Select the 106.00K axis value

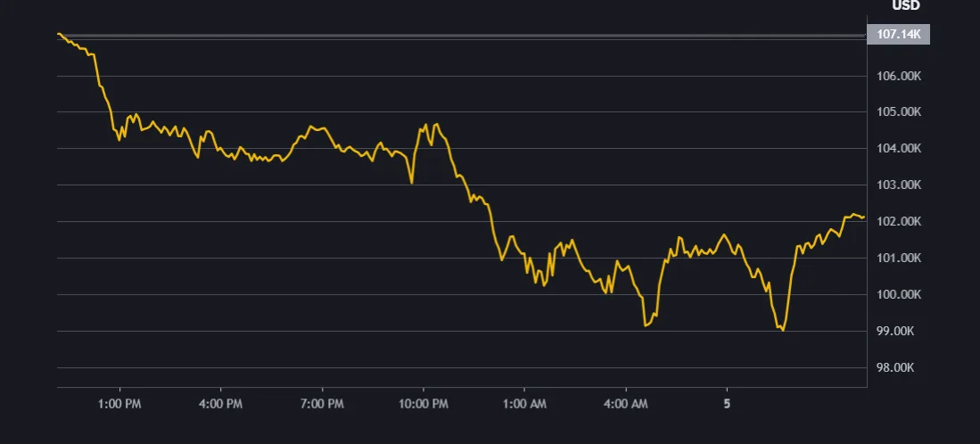point(899,76)
